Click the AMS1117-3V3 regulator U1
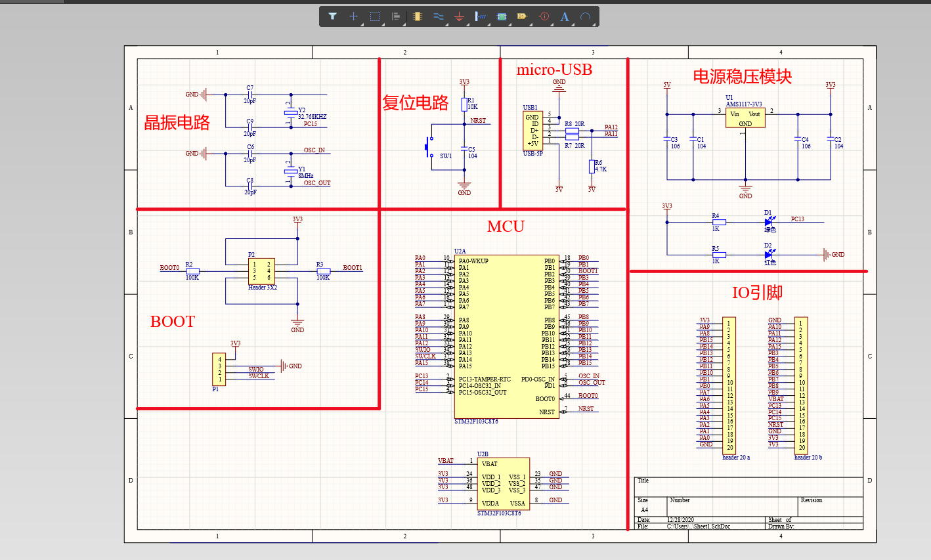Image resolution: width=931 pixels, height=560 pixels. coord(745,118)
